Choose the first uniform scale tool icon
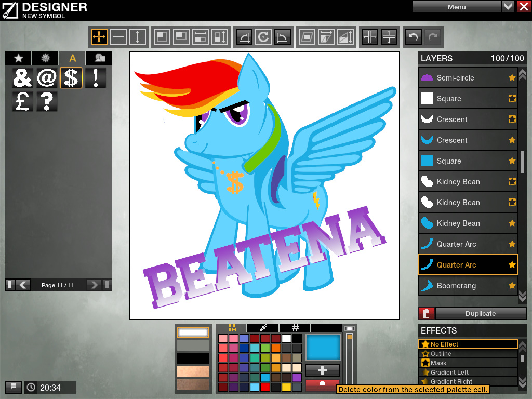The width and height of the screenshot is (532, 399). (x=162, y=37)
